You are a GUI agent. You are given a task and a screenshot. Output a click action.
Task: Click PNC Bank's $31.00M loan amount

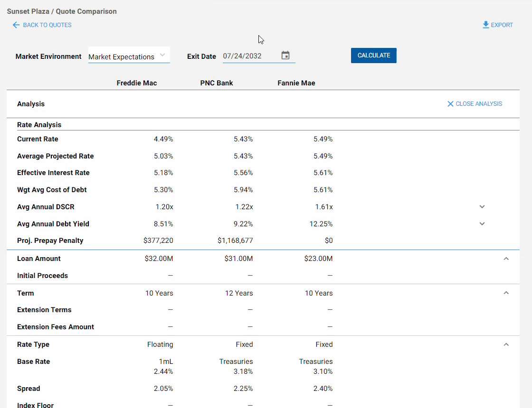[x=238, y=259]
